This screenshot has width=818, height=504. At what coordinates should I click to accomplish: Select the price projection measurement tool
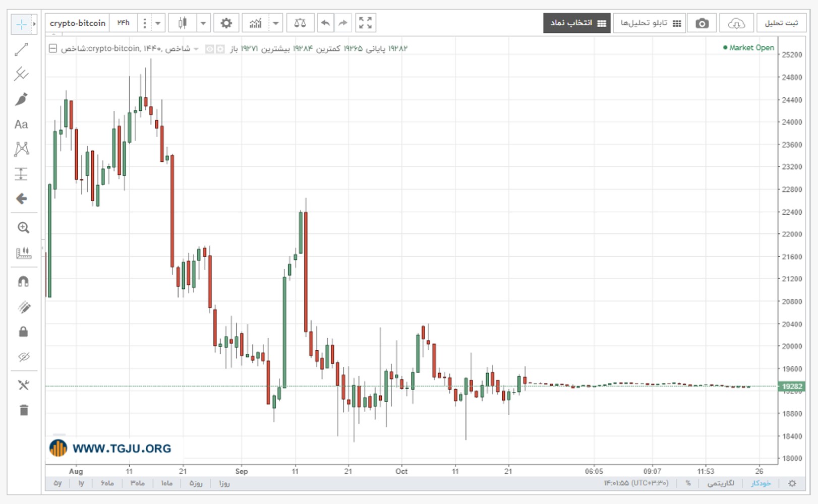(x=21, y=174)
